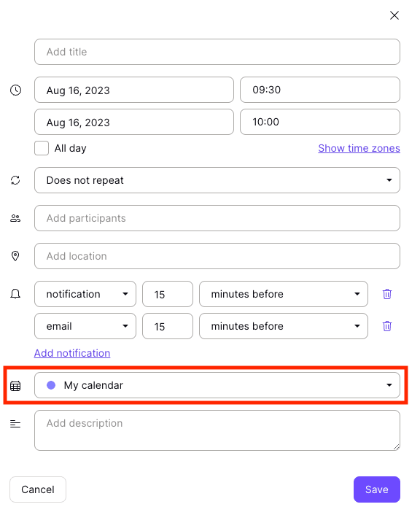The image size is (420, 515).
Task: Click the notification bell icon
Action: (15, 294)
